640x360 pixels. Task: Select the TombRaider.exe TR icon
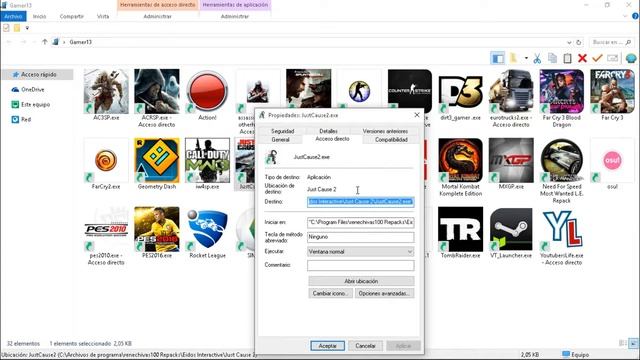pos(460,229)
